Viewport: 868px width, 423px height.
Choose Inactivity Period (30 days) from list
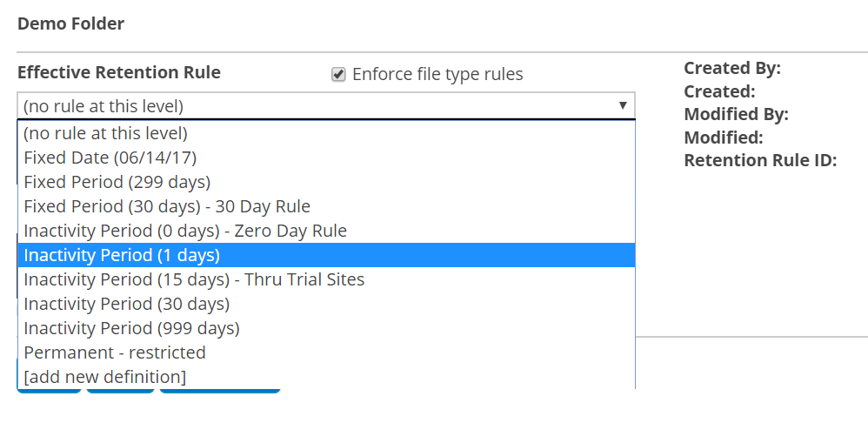pyautogui.click(x=127, y=305)
